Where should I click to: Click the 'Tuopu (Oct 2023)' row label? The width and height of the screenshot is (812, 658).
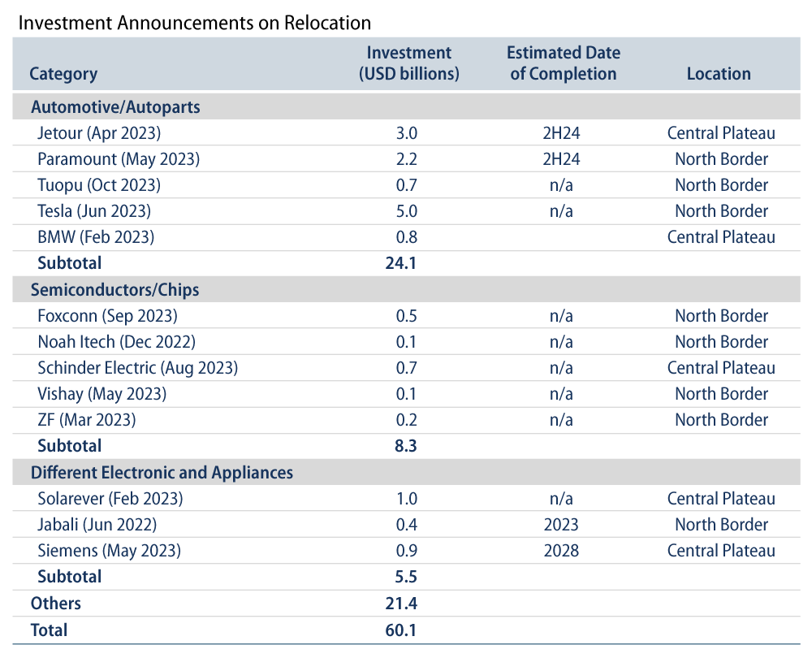click(99, 185)
